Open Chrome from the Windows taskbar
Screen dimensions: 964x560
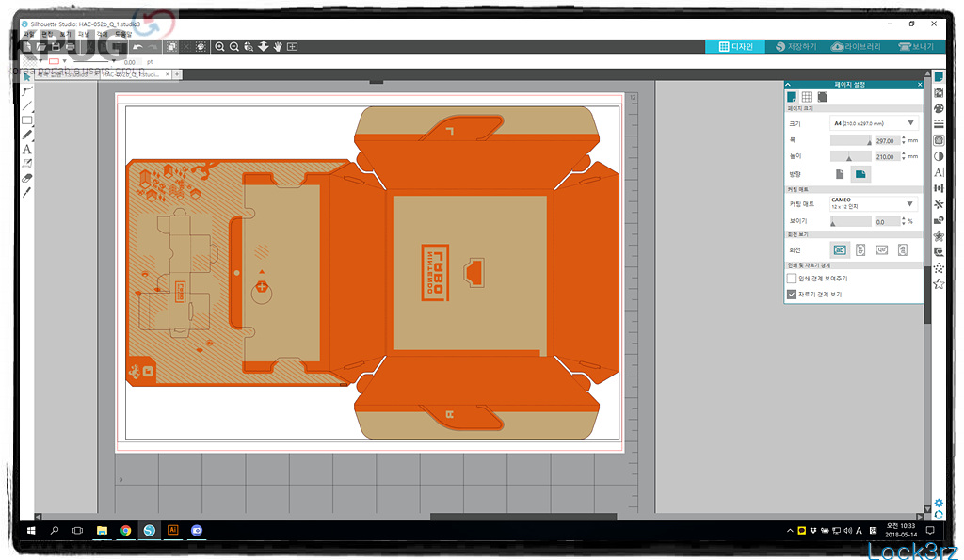coord(125,531)
